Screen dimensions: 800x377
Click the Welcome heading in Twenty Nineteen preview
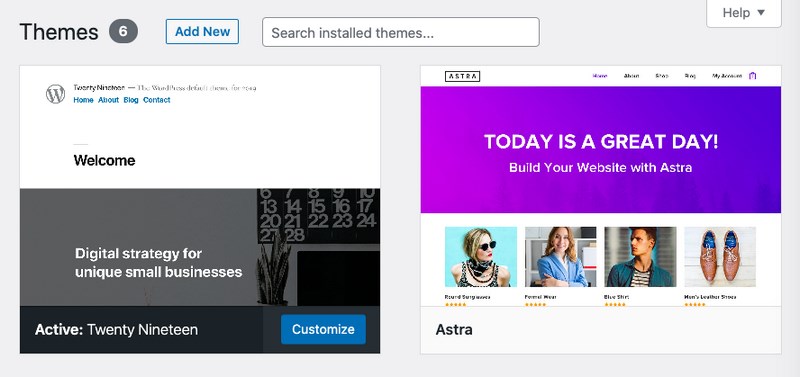point(105,161)
